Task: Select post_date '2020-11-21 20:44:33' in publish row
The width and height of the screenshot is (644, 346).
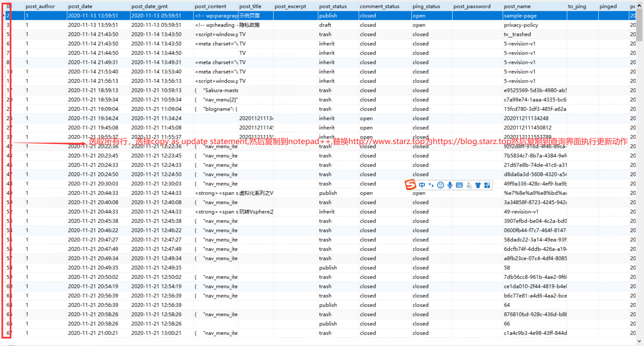Action: pos(99,193)
